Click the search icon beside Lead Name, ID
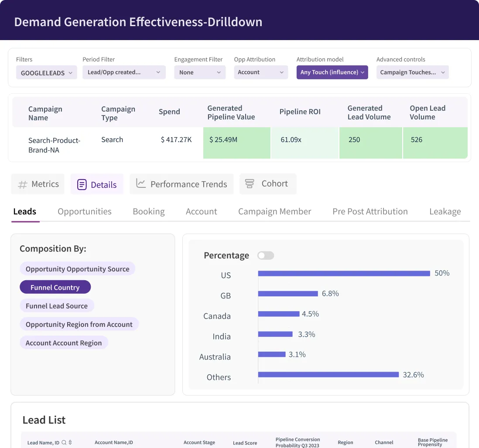The width and height of the screenshot is (479, 448). point(64,442)
